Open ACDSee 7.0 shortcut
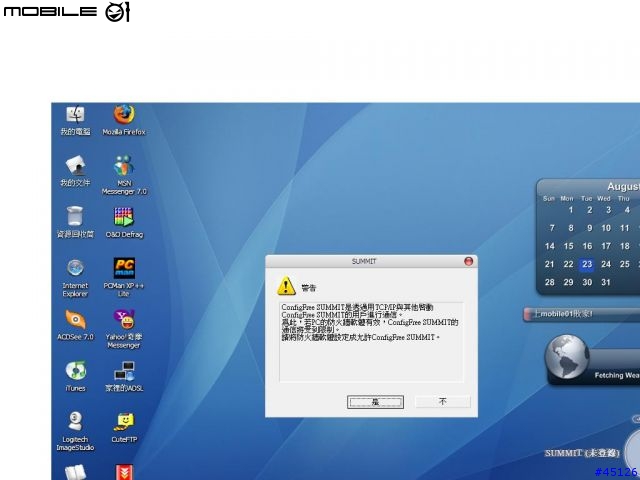This screenshot has width=640, height=480. click(76, 325)
